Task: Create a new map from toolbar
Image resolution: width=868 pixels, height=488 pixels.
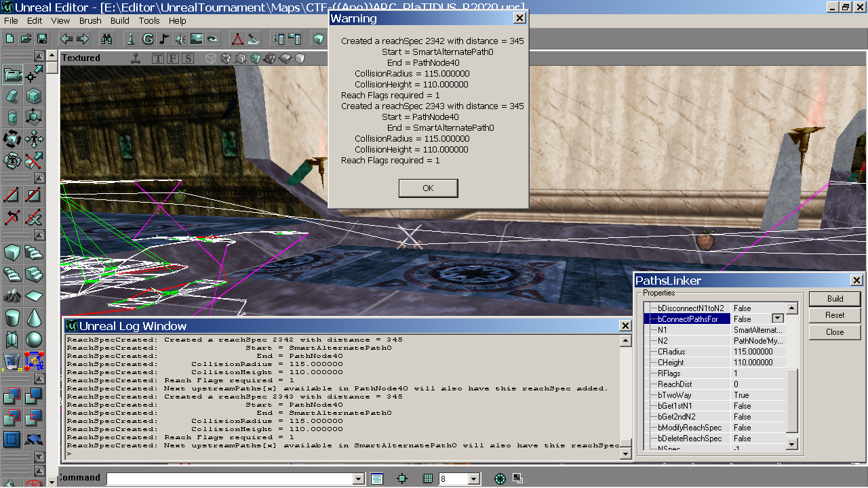Action: pos(10,39)
